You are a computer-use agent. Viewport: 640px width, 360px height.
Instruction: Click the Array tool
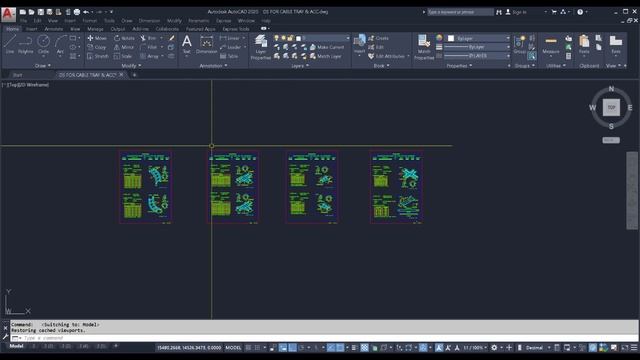[x=149, y=56]
